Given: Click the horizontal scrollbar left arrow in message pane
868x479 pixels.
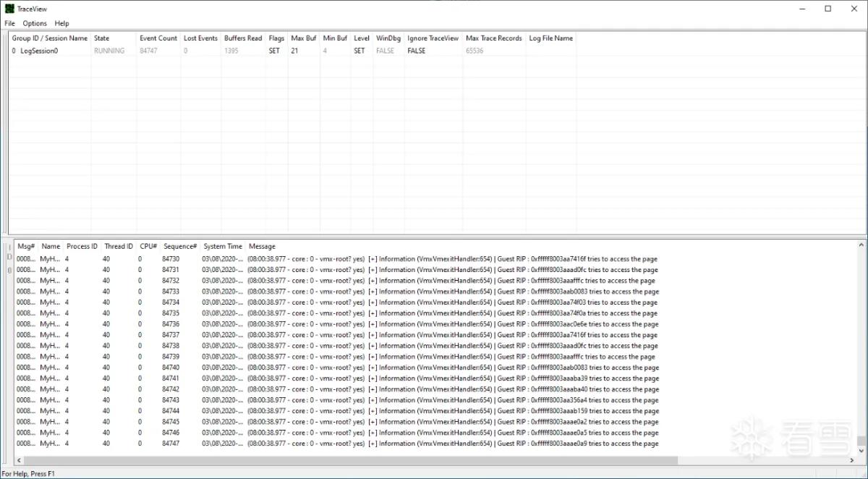Looking at the screenshot, I should click(x=20, y=460).
